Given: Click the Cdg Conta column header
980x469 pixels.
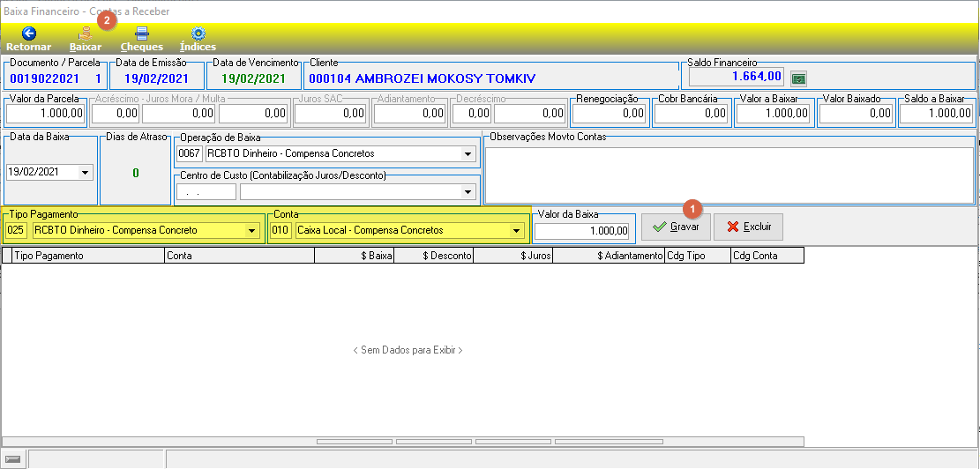Looking at the screenshot, I should (x=767, y=256).
